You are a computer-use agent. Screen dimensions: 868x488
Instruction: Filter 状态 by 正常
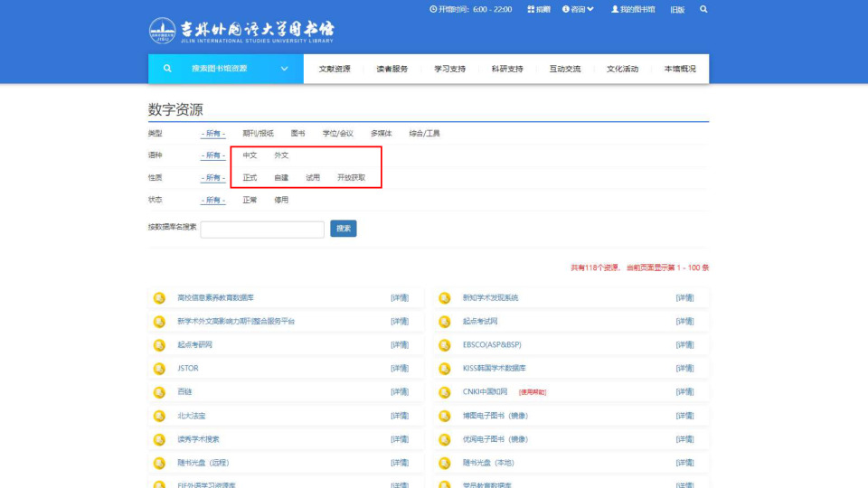[x=250, y=200]
